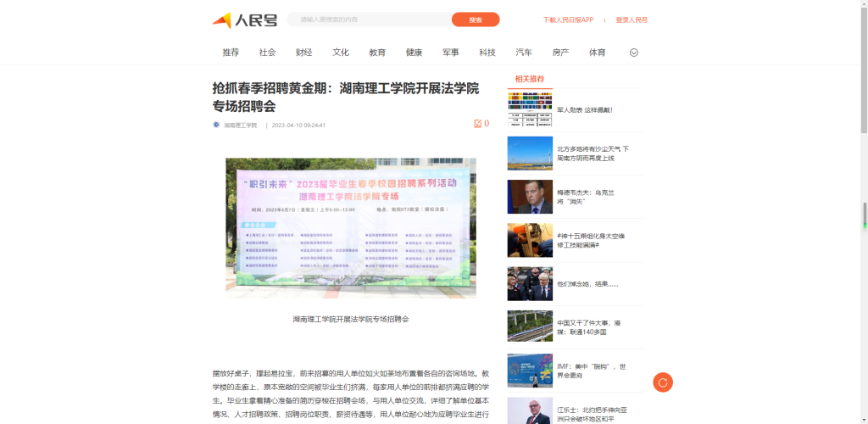
Task: Open the job fair banner photo
Action: click(x=350, y=227)
